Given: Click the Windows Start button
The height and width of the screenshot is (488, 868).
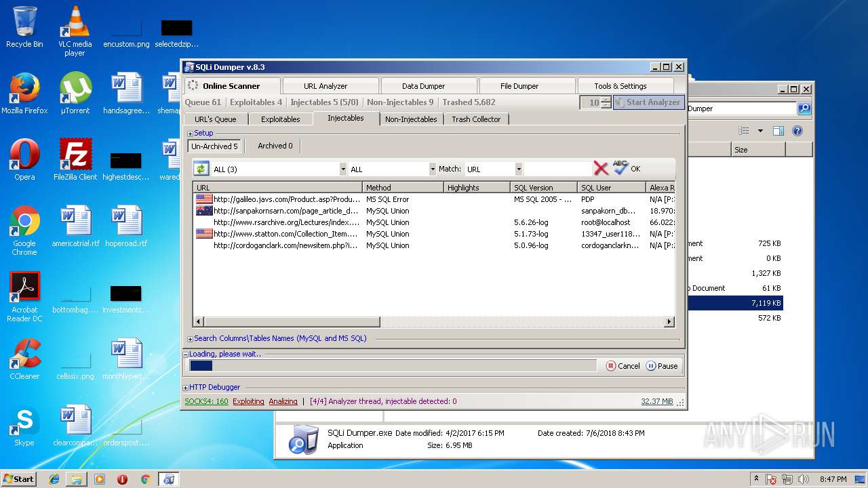Looking at the screenshot, I should pos(18,479).
